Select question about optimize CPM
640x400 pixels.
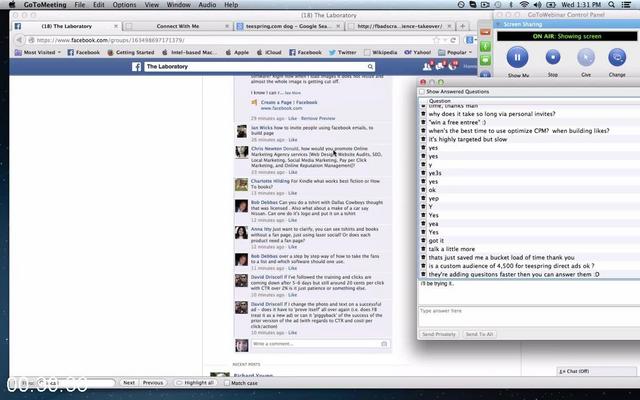[x=519, y=131]
